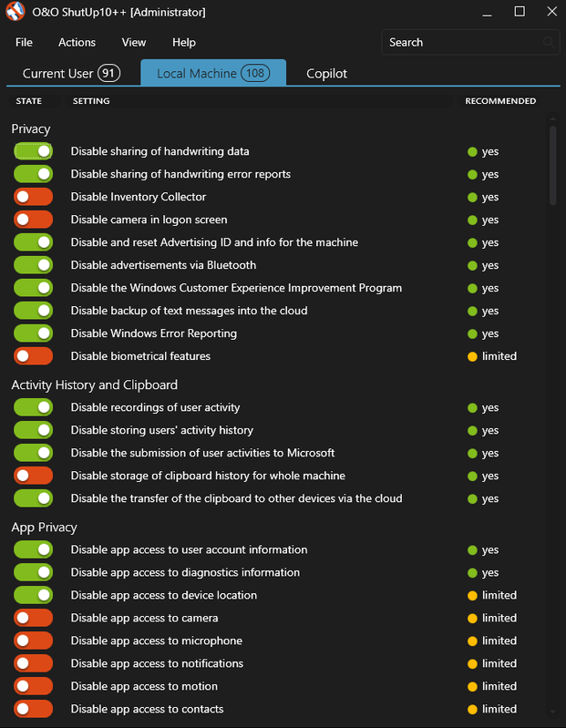Screen dimensions: 566x728
Task: Toggle Disable sharing of handwriting data
Action: (x=33, y=151)
